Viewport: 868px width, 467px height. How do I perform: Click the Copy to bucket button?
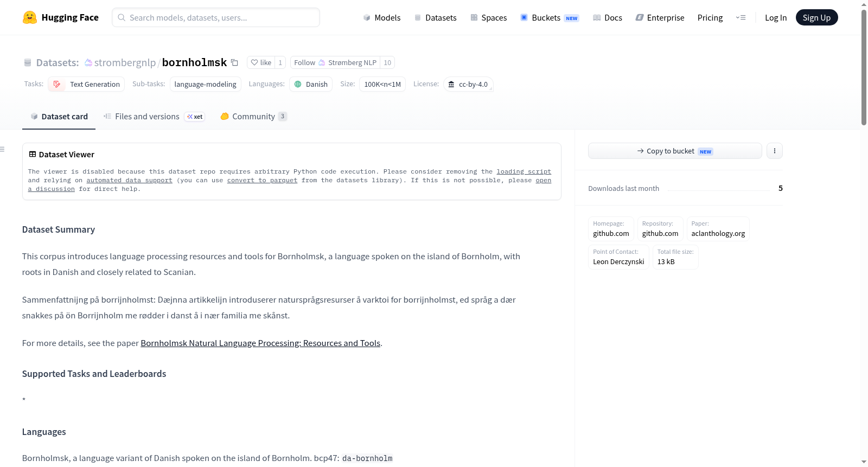pos(675,151)
